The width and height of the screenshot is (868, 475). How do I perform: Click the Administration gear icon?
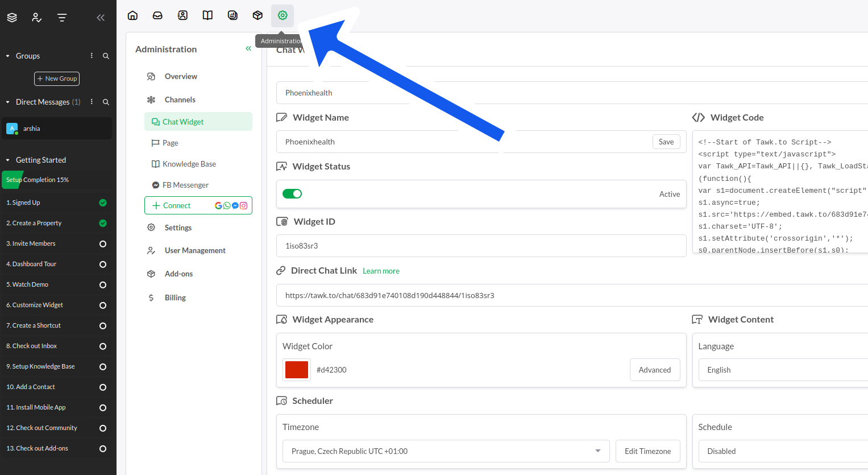[x=283, y=15]
